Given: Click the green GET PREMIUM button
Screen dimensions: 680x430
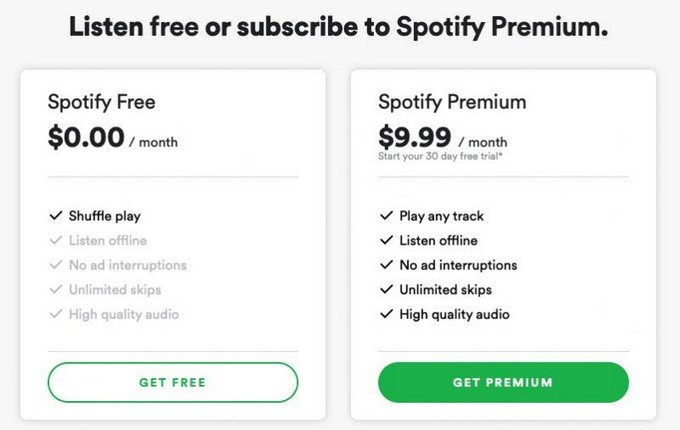Looking at the screenshot, I should point(503,382).
